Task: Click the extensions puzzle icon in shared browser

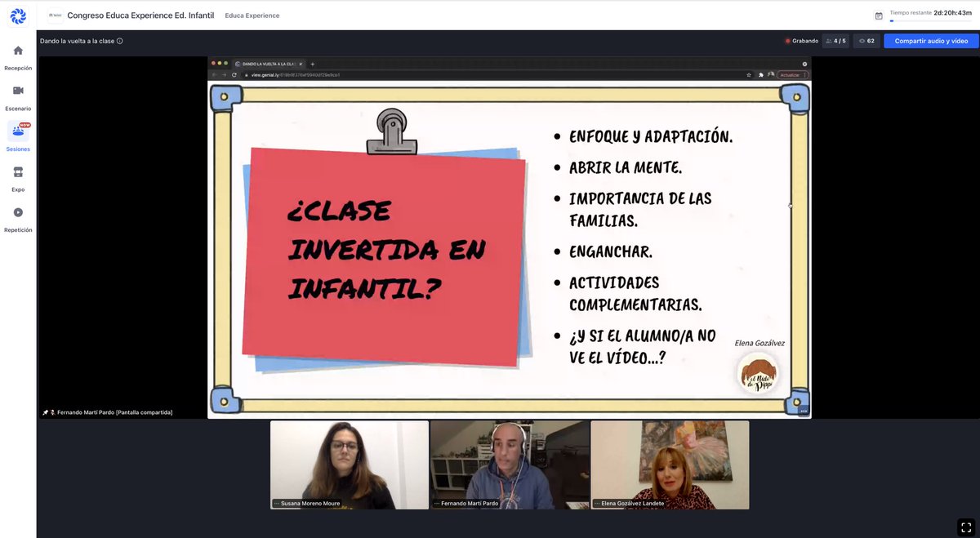Action: pos(760,74)
